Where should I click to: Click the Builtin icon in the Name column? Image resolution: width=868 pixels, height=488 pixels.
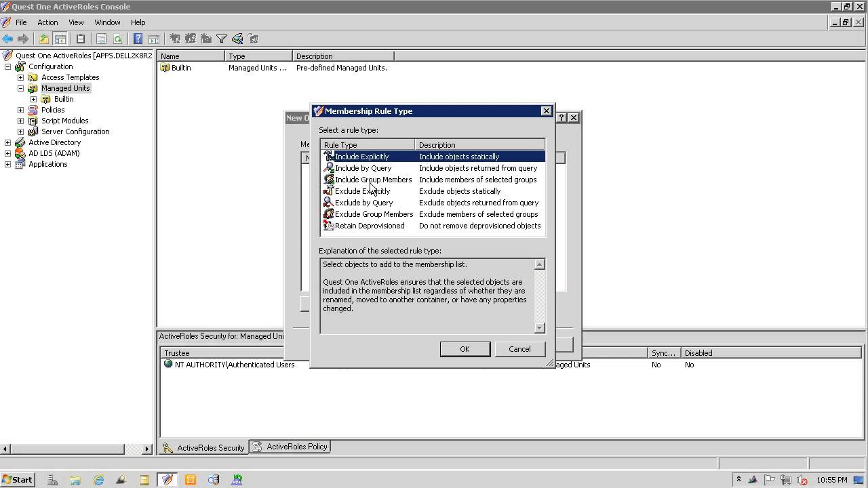tap(165, 68)
